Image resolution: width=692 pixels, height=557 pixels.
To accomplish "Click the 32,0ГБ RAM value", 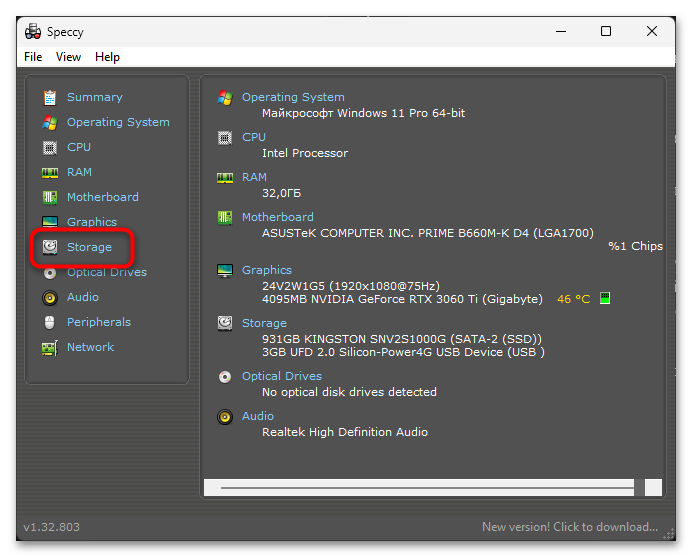I will [x=281, y=193].
